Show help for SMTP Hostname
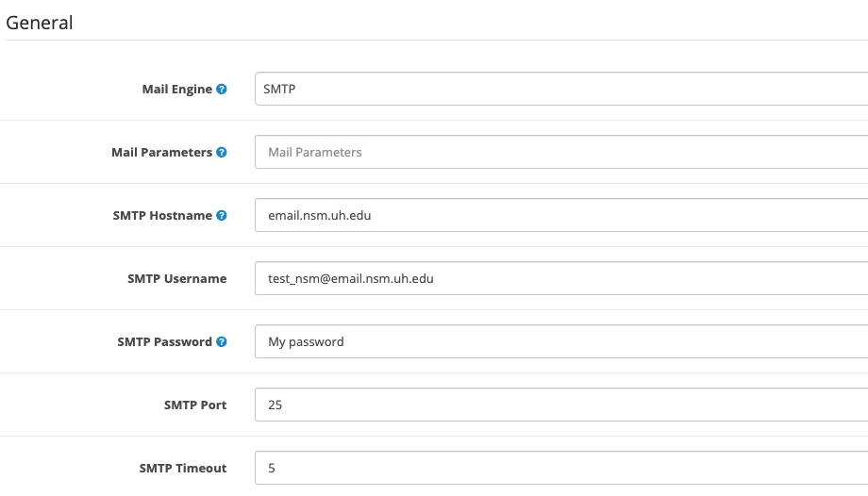Screen dimensions: 868x496 (222, 215)
